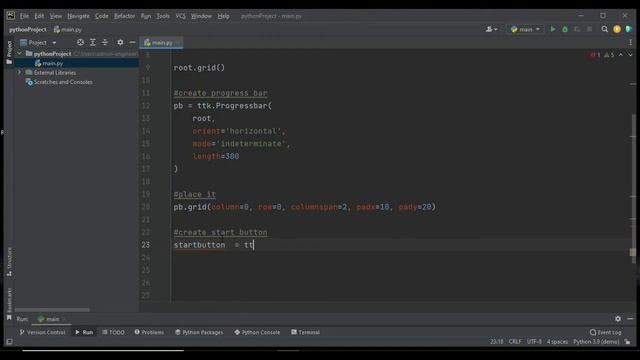
Task: Select Scratches and Consoles tree item
Action: [x=63, y=82]
